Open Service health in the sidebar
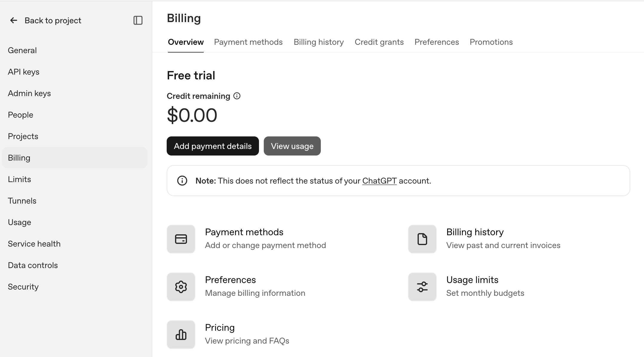 (75, 244)
